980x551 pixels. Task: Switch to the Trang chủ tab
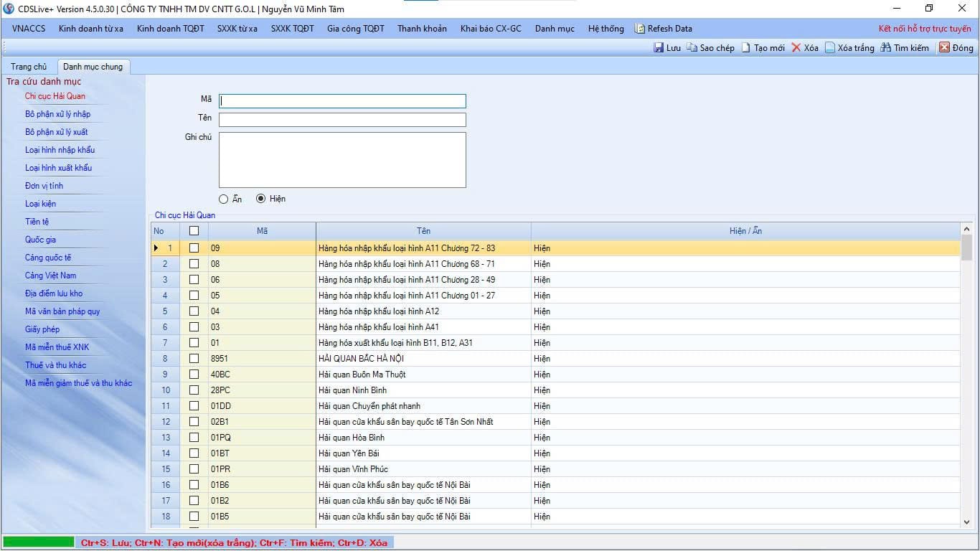click(x=29, y=67)
